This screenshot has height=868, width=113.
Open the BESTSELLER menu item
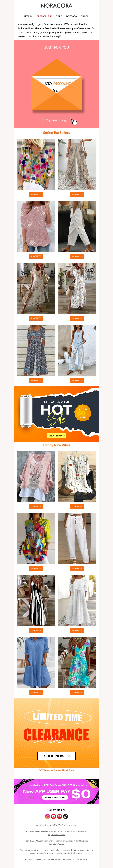44,16
